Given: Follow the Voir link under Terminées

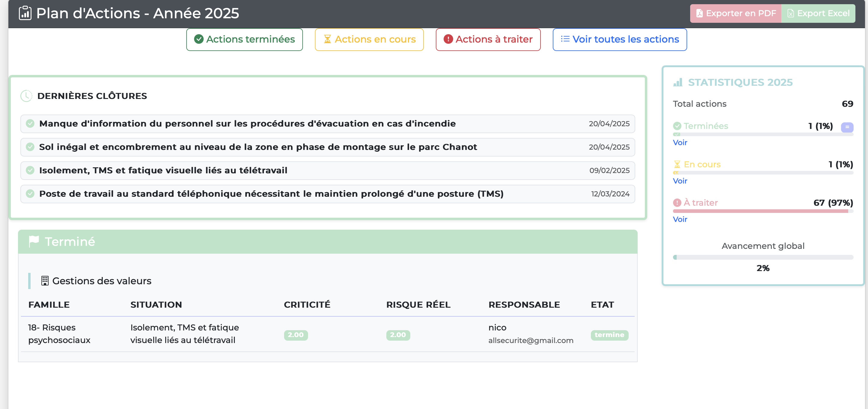Looking at the screenshot, I should click(680, 142).
